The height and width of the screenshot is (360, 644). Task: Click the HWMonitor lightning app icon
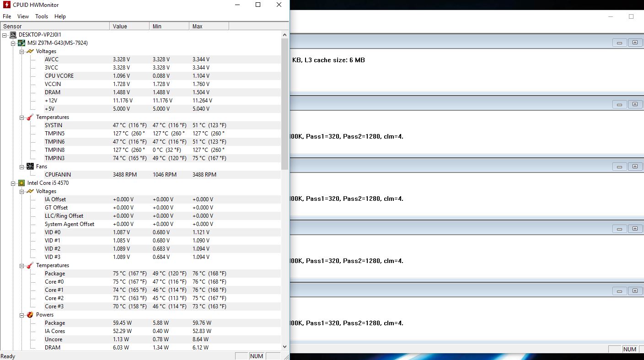pyautogui.click(x=6, y=5)
